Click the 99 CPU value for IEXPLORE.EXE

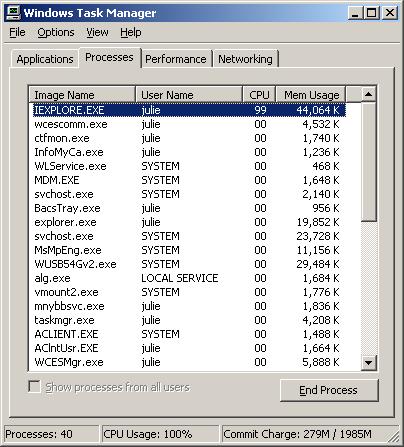pos(260,110)
